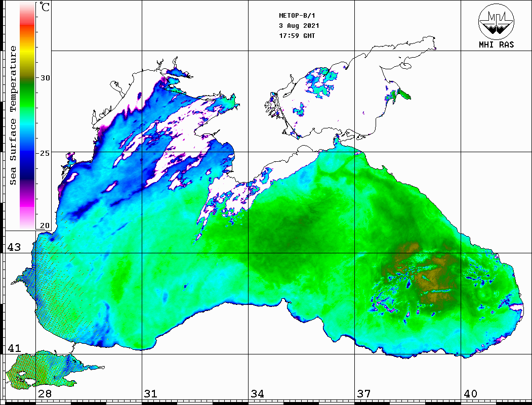Select the '17:59 GMT' time text
Screen dimensions: 532x405
point(297,35)
